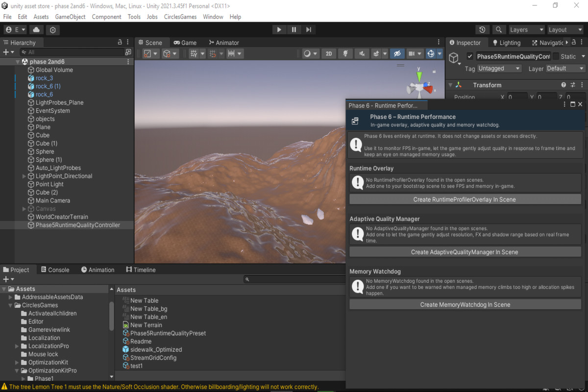
Task: Open Scene camera settings
Action: point(415,54)
